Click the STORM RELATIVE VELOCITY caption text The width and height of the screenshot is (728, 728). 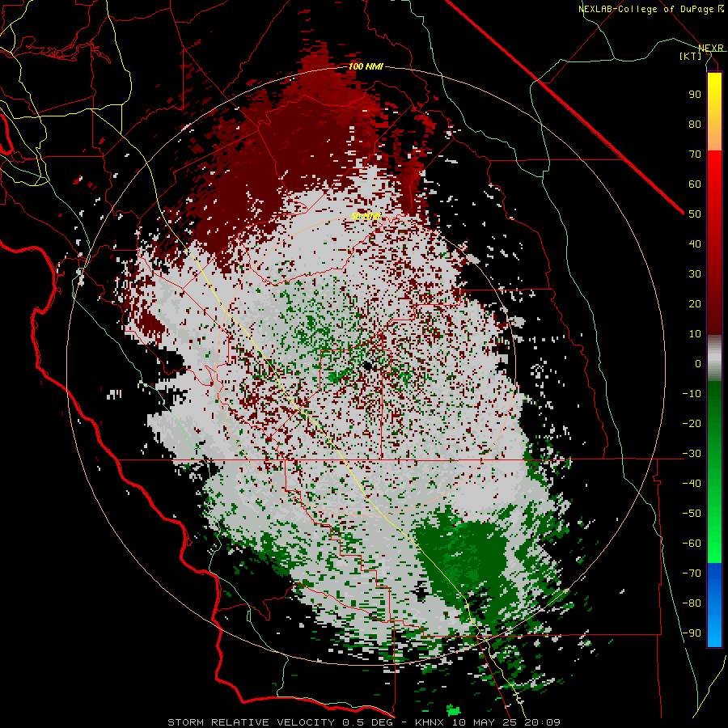click(251, 722)
